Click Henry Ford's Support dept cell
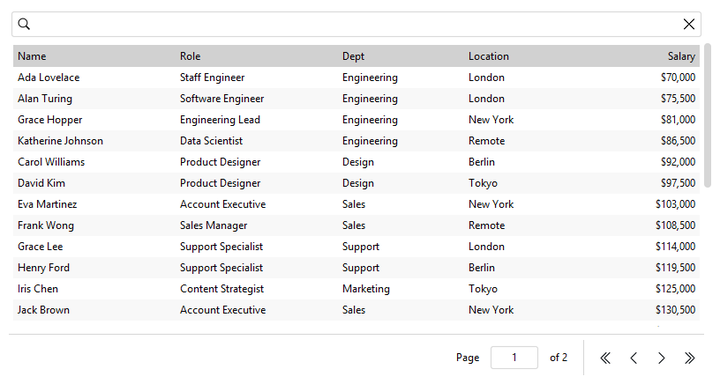This screenshot has height=384, width=720. [x=400, y=267]
